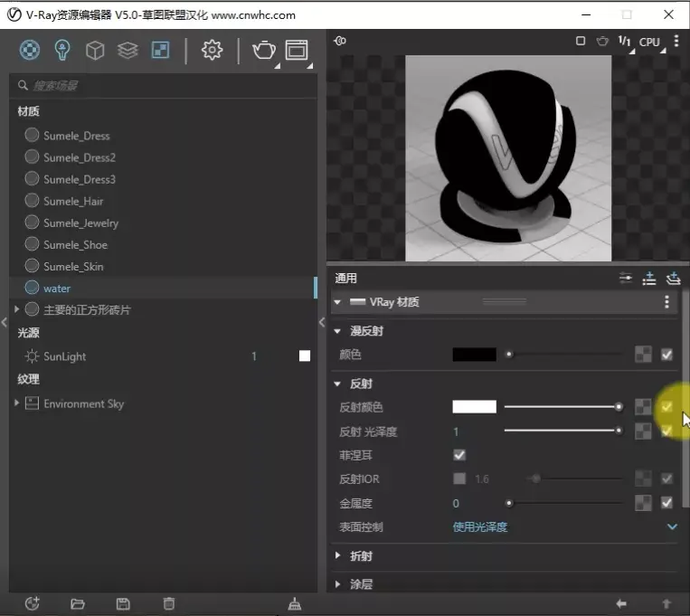Open the Lights category icon
The height and width of the screenshot is (616, 690).
(x=62, y=50)
